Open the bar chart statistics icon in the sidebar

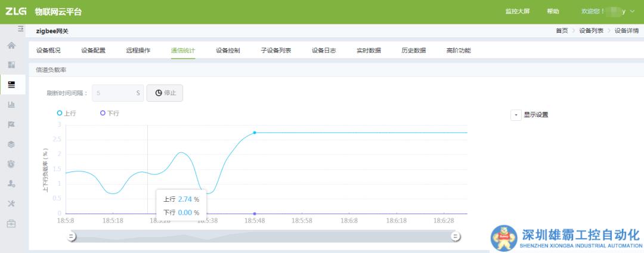click(11, 105)
